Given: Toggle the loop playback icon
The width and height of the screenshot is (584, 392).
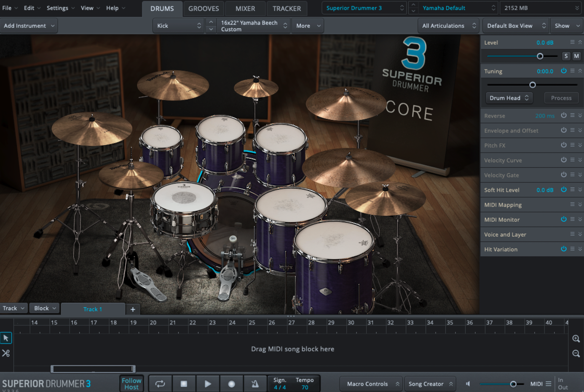Looking at the screenshot, I should point(160,384).
